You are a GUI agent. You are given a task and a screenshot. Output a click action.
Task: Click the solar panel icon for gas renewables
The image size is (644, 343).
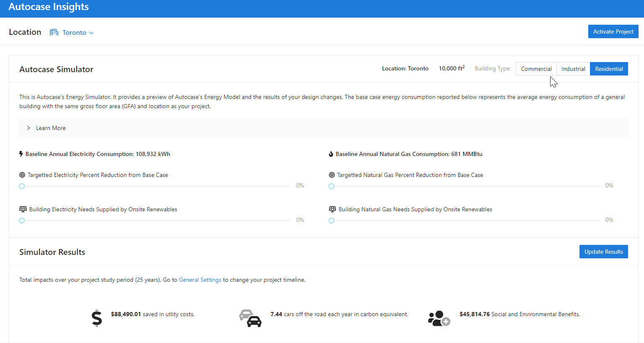point(333,209)
